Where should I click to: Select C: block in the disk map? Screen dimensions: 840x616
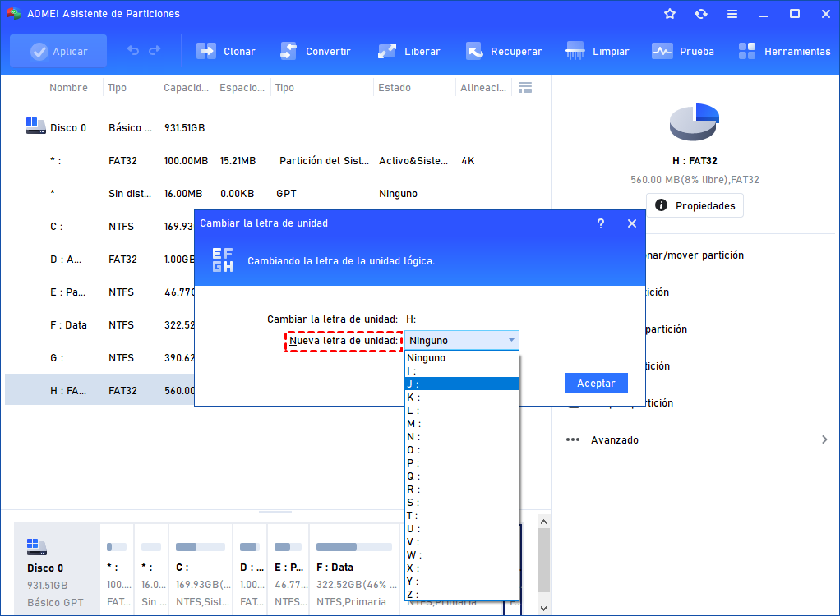coord(201,569)
